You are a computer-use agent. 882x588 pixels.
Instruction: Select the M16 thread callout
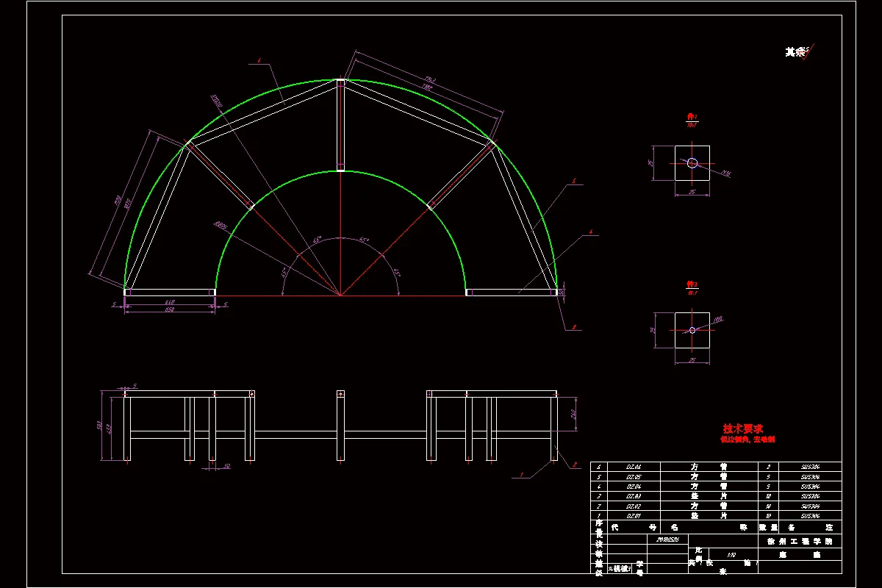(x=726, y=173)
